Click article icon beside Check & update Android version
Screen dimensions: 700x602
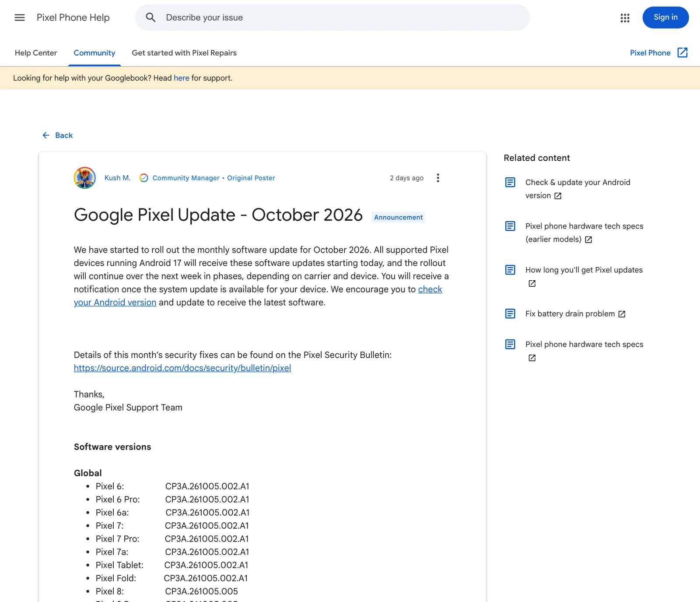point(510,182)
